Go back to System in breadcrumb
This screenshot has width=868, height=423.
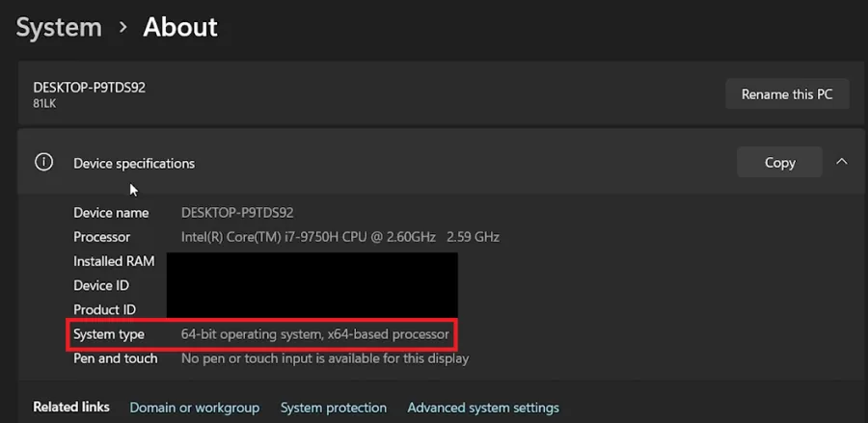tap(59, 27)
